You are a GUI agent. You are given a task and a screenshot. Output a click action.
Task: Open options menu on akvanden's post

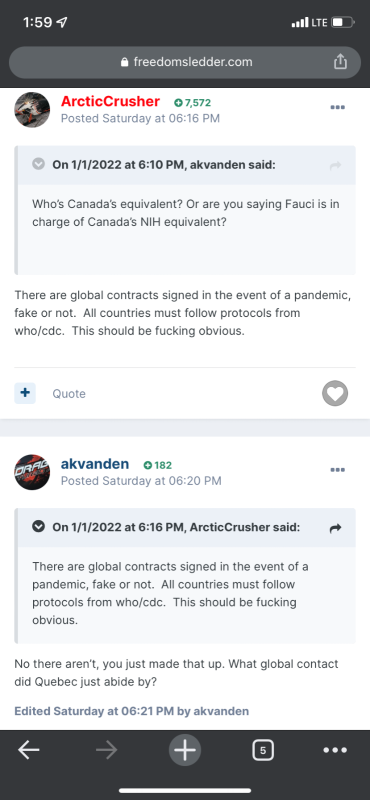(337, 470)
